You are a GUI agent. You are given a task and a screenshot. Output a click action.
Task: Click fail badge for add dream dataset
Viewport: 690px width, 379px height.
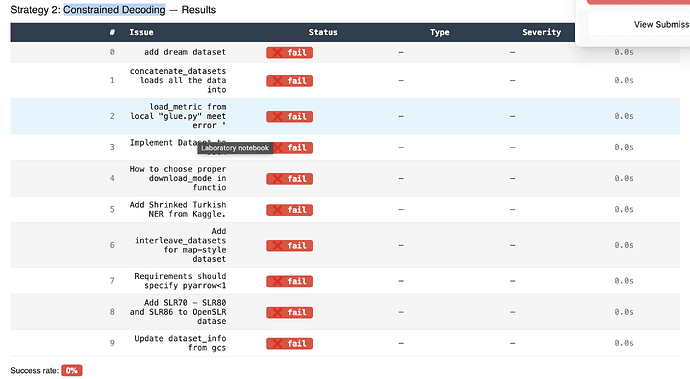(x=289, y=52)
